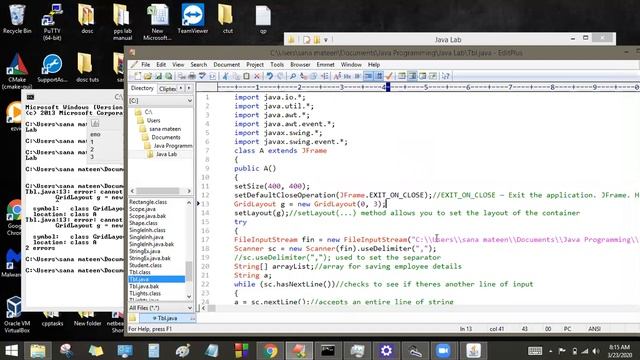Select Scope.java in file list
Image resolution: width=640 pixels, height=360 pixels.
pyautogui.click(x=142, y=209)
